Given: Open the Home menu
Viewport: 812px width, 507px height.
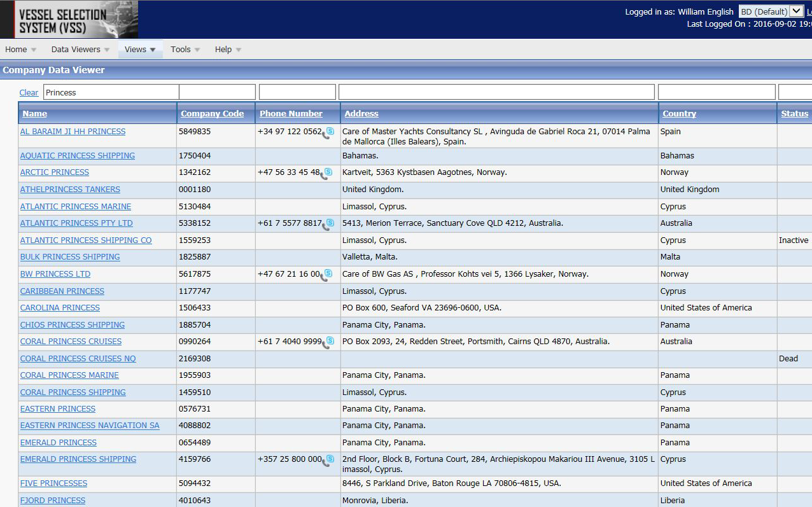Looking at the screenshot, I should click(21, 50).
